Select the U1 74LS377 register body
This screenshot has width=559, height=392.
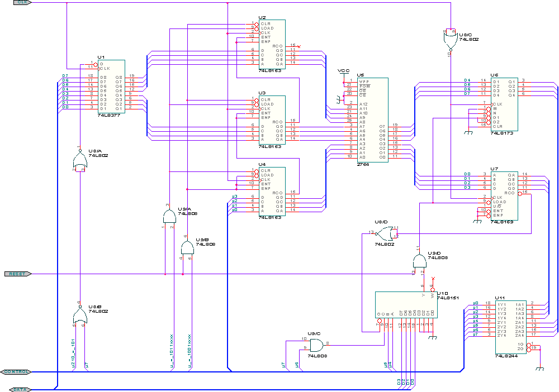(112, 87)
